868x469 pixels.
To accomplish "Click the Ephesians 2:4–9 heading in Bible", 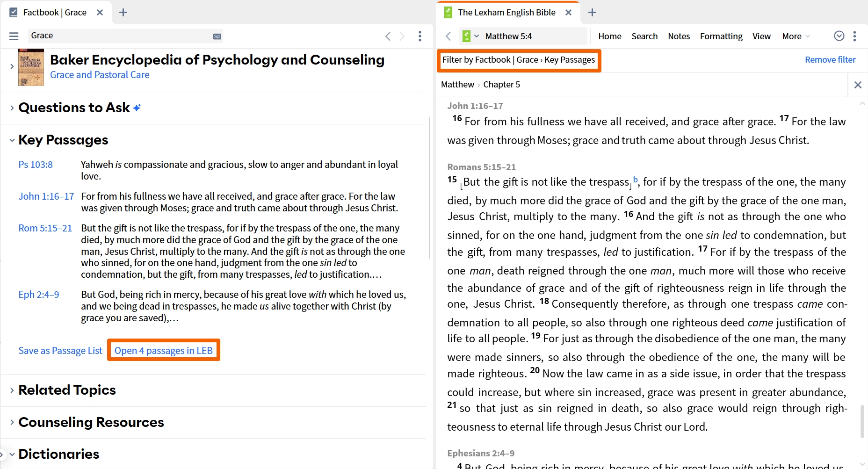I will point(481,454).
